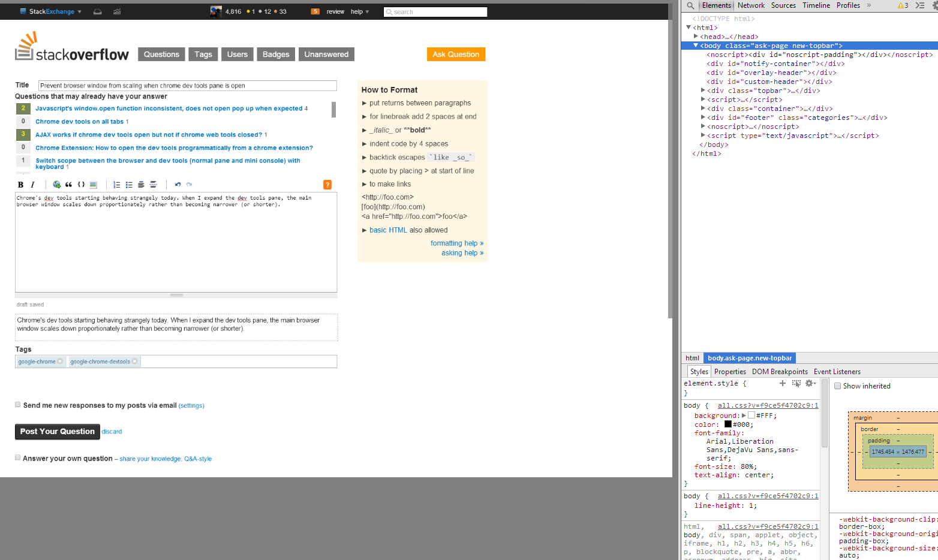Expand the div id footer node
Viewport: 938px width, 560px height.
pos(703,118)
